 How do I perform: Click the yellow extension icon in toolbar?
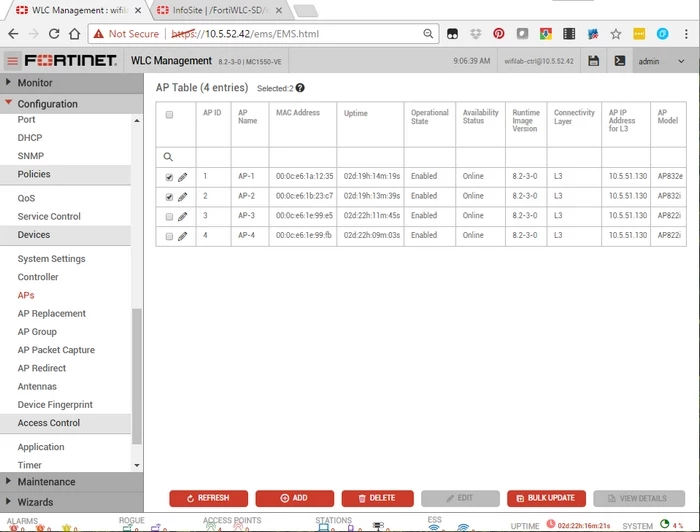point(639,34)
